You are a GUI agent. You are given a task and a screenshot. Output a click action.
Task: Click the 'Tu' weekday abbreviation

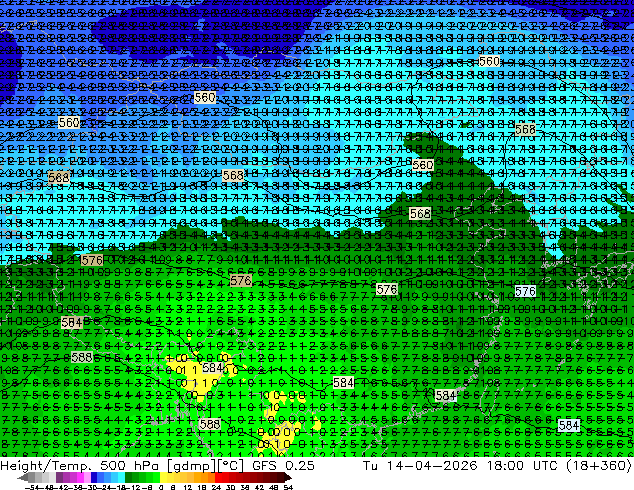point(370,466)
